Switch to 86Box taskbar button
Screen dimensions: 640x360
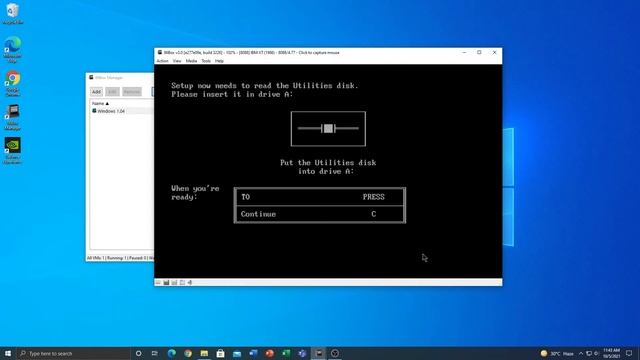[319, 353]
